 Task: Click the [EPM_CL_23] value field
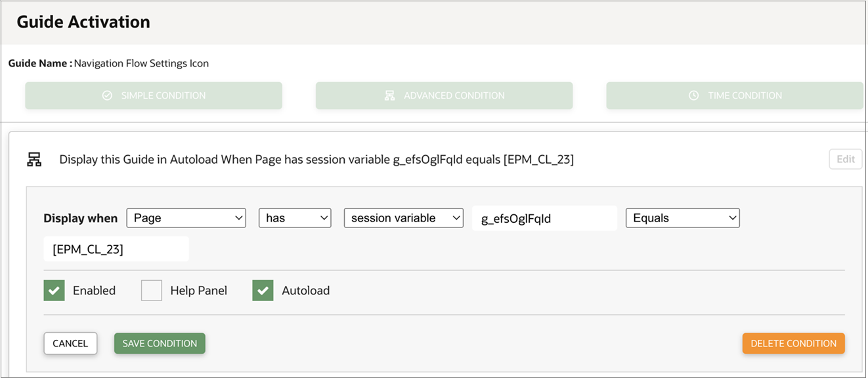pos(116,249)
